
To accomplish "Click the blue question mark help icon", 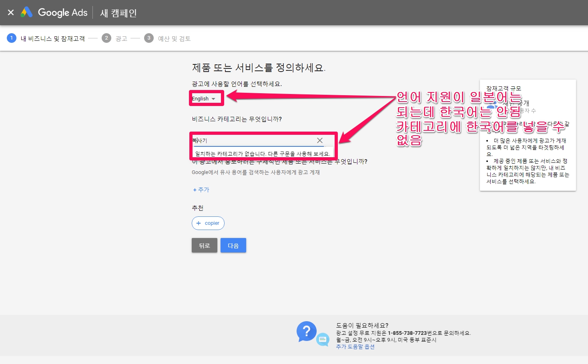I will [306, 331].
